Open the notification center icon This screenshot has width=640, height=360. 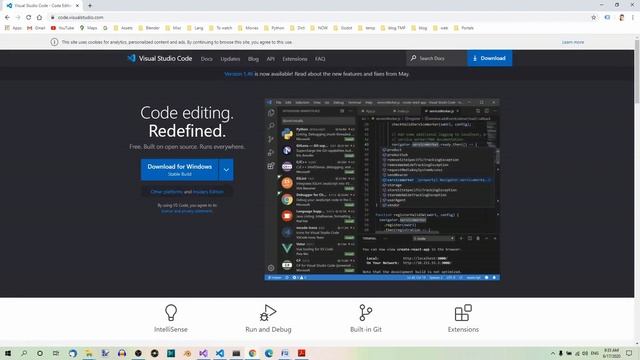click(x=629, y=353)
